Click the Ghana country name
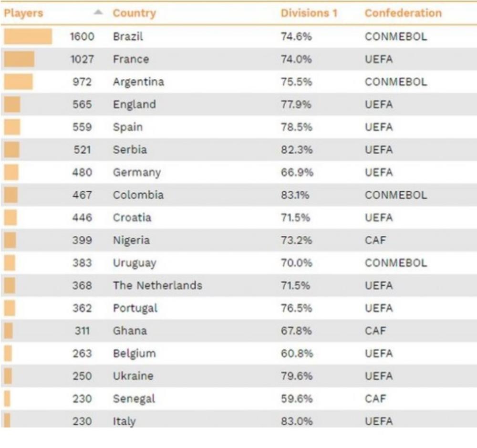Screen dimensions: 477x448 click(130, 331)
